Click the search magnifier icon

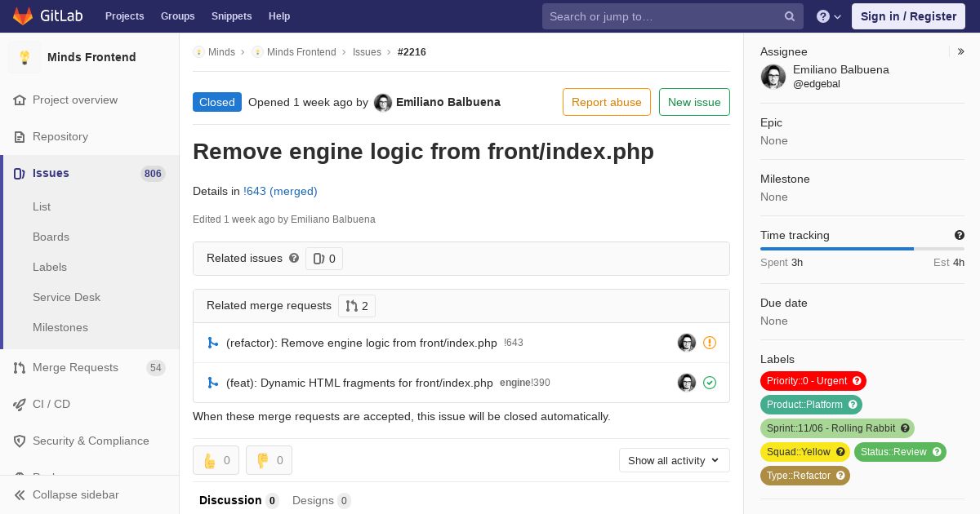[790, 16]
